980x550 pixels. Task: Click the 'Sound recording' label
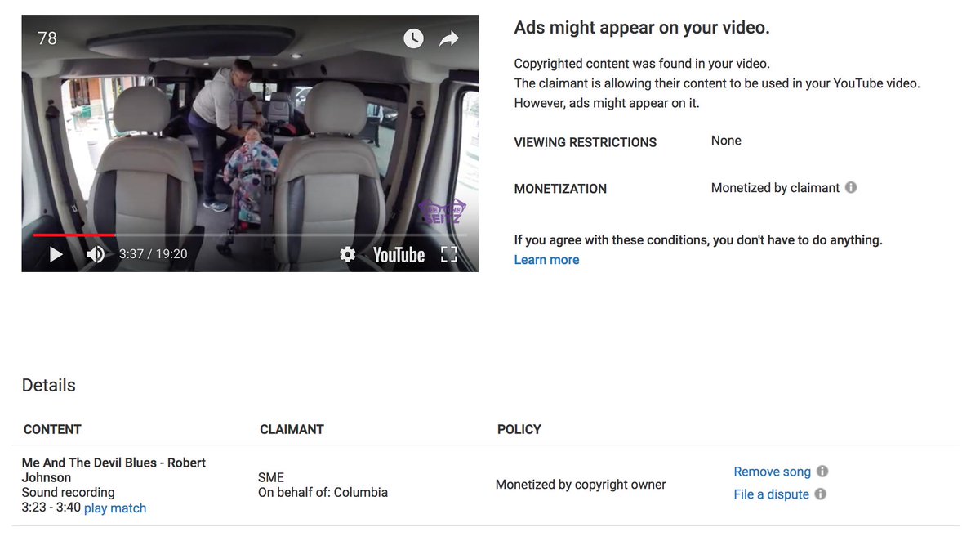coord(68,492)
